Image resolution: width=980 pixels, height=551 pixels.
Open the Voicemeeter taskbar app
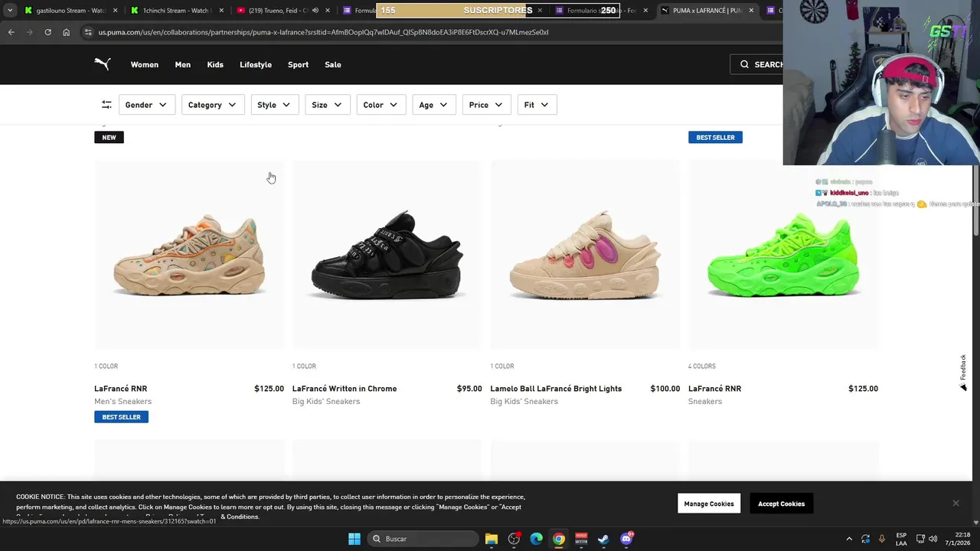[x=581, y=539]
